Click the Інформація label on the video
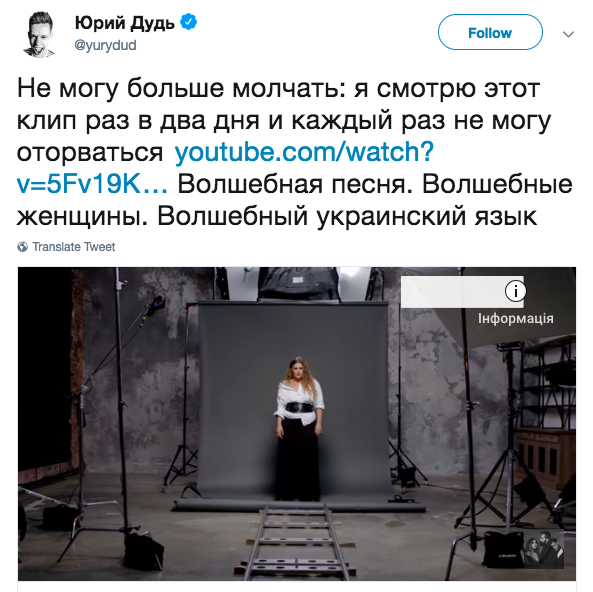 coord(515,319)
